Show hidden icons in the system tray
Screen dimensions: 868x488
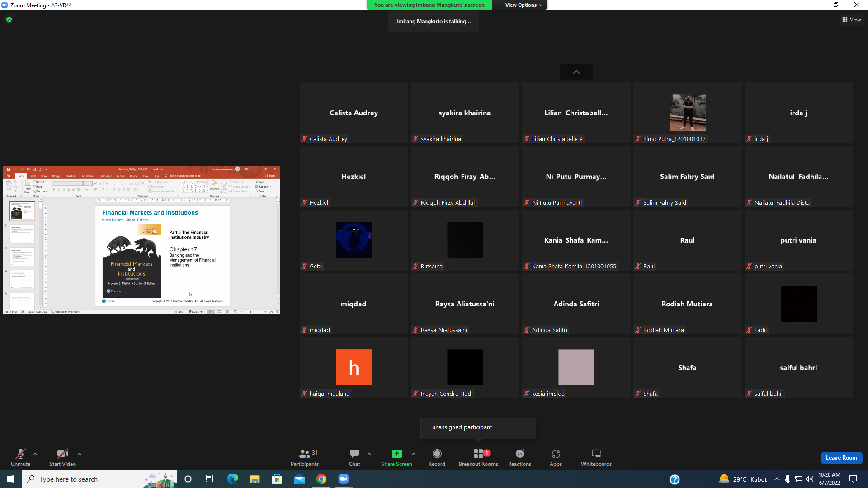[777, 479]
